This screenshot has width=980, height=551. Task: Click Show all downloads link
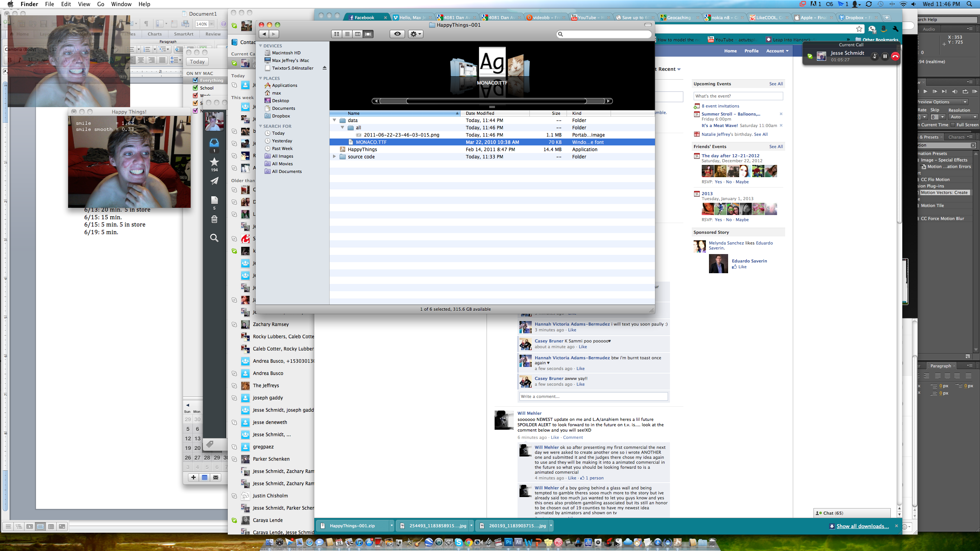click(863, 526)
